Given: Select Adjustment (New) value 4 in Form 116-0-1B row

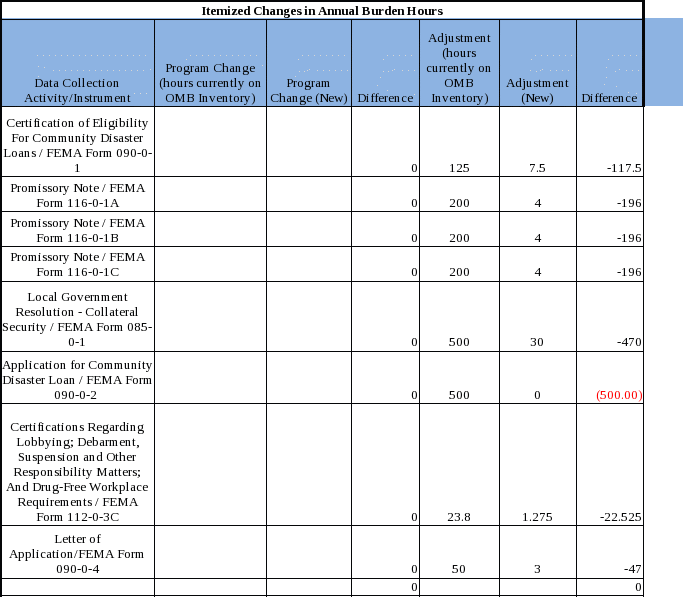Looking at the screenshot, I should pyautogui.click(x=538, y=238).
